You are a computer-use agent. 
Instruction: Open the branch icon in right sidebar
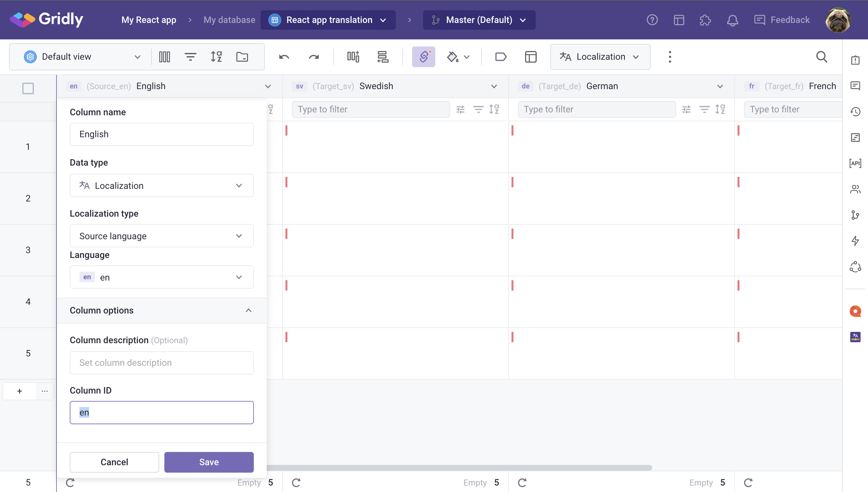click(x=855, y=215)
